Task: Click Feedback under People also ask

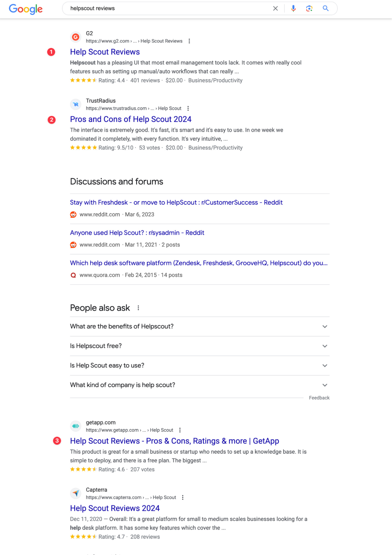Action: click(319, 398)
